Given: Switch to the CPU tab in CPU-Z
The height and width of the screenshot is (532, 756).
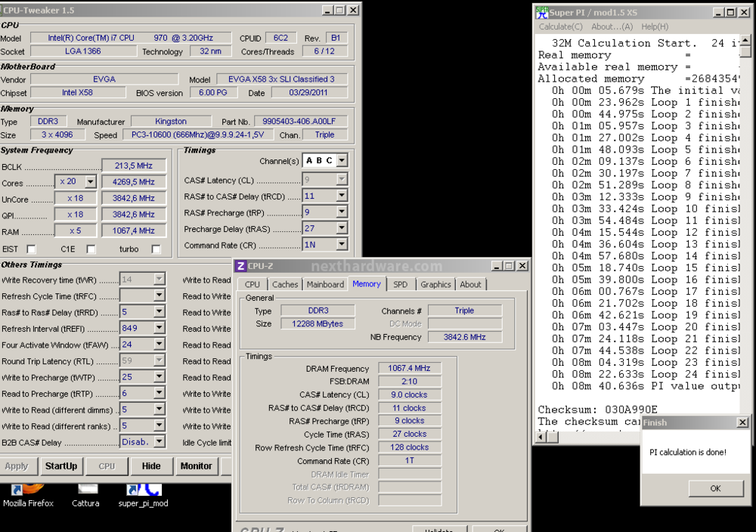Looking at the screenshot, I should (x=253, y=285).
